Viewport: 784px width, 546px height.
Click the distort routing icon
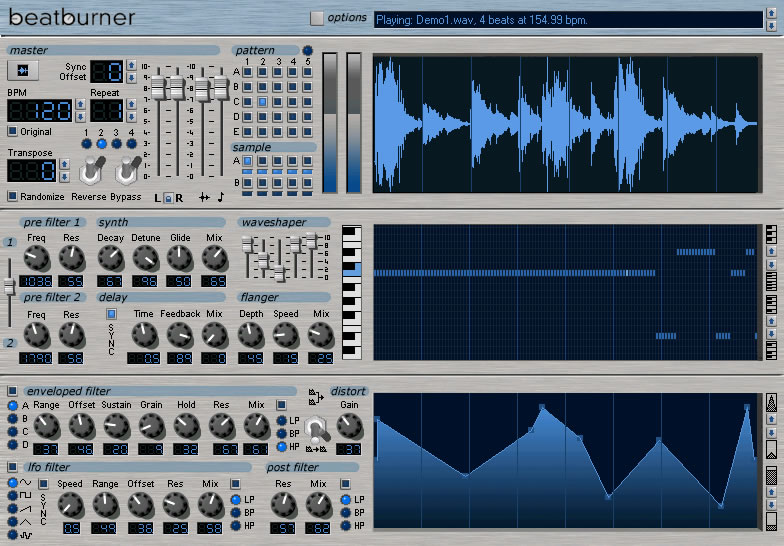point(316,397)
